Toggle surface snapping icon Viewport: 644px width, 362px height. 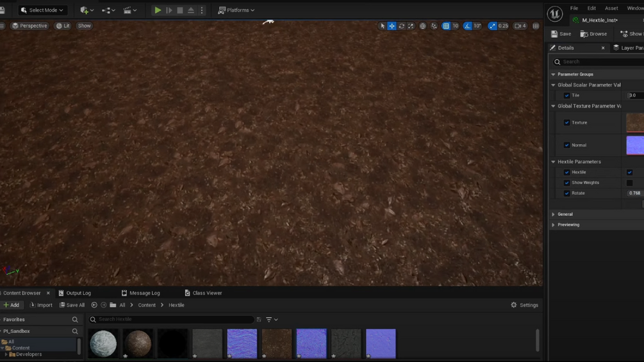[x=434, y=26]
